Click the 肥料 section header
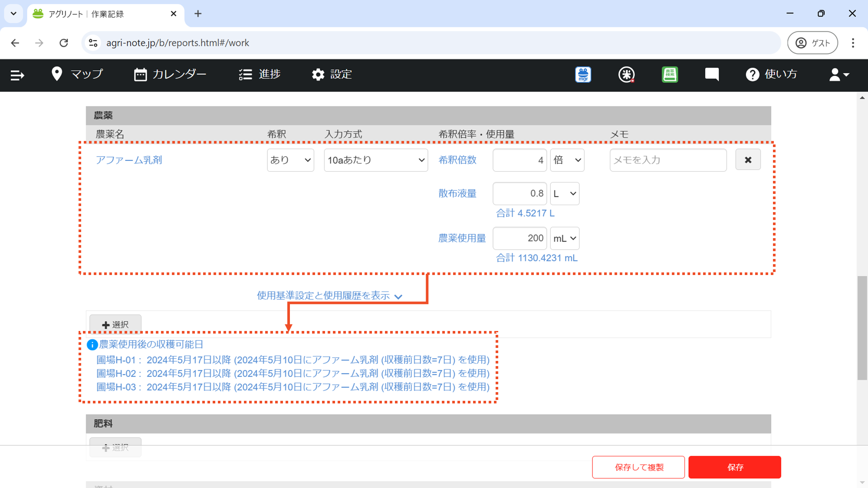Viewport: 868px width, 488px height. point(428,424)
